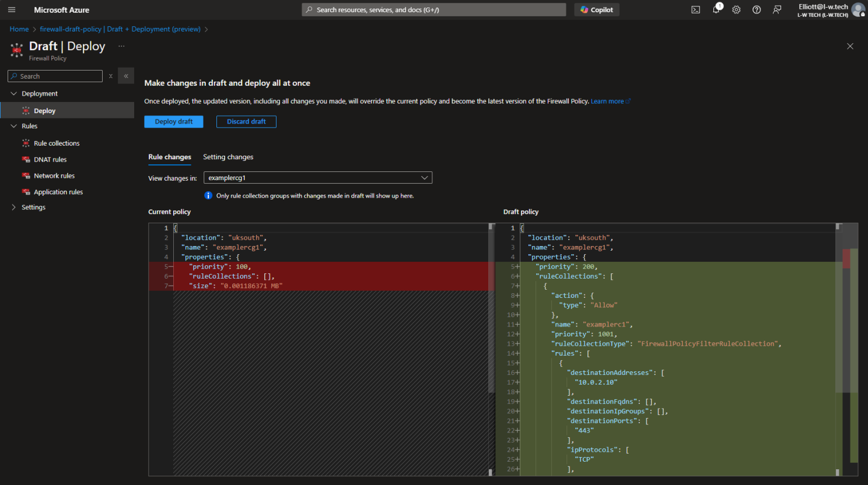The width and height of the screenshot is (868, 485).
Task: Switch to the Setting changes tab
Action: coord(228,157)
